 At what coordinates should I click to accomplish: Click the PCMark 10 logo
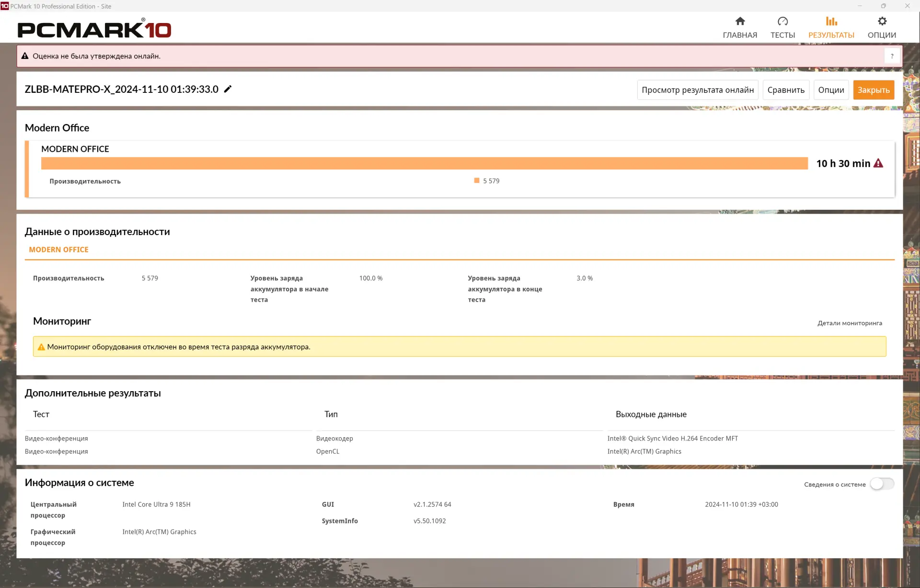click(x=94, y=29)
